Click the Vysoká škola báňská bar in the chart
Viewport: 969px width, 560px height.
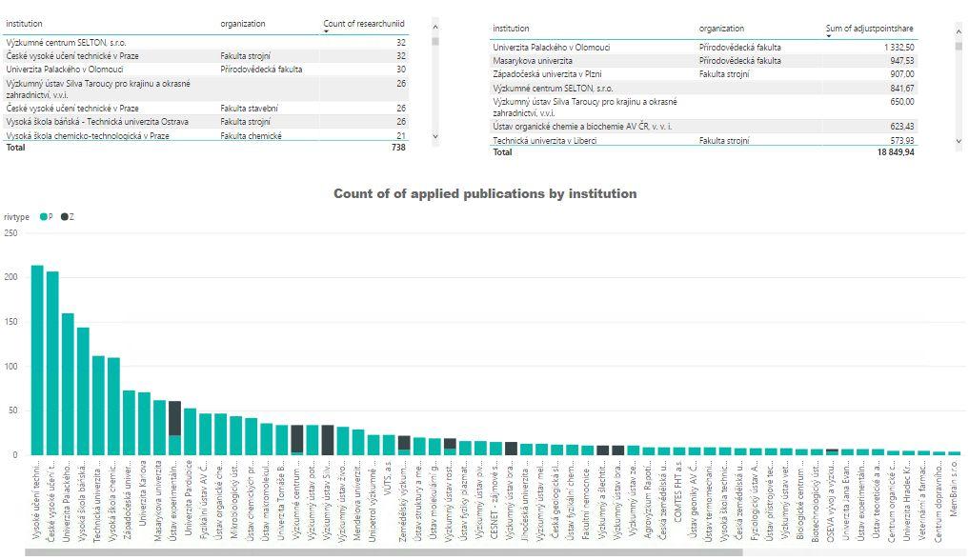click(x=83, y=391)
